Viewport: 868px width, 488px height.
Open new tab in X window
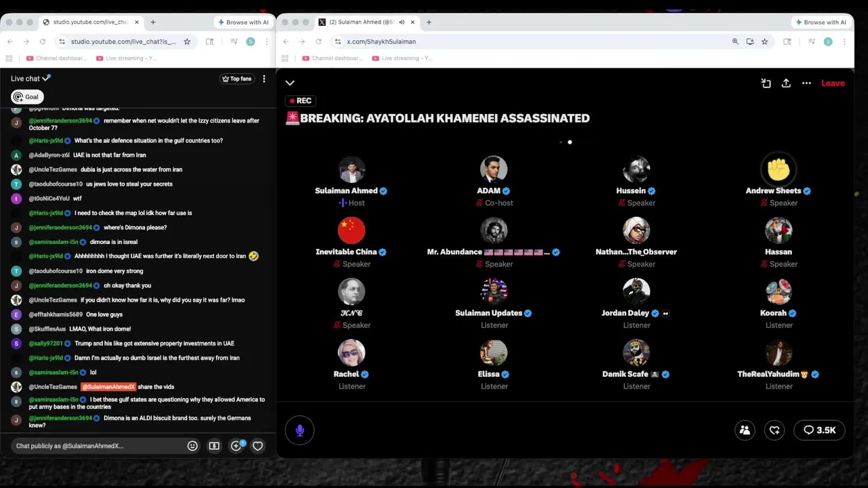coord(429,22)
